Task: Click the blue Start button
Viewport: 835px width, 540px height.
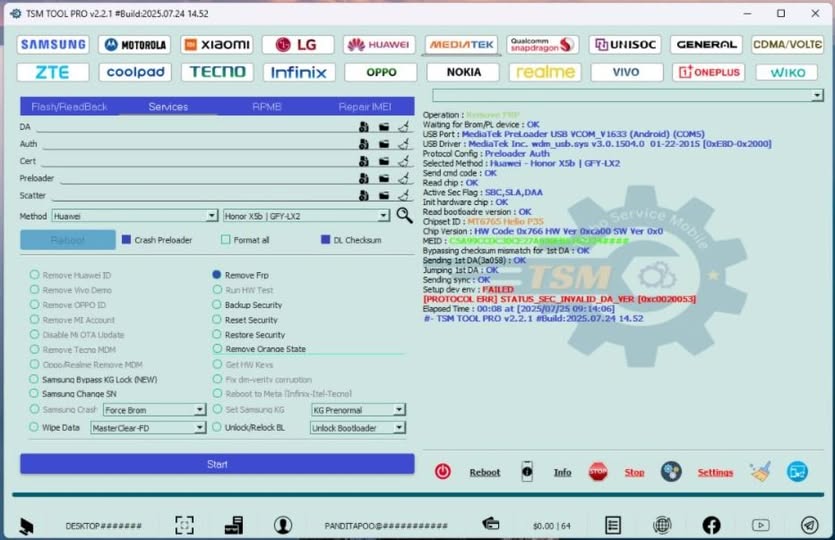Action: [x=217, y=464]
